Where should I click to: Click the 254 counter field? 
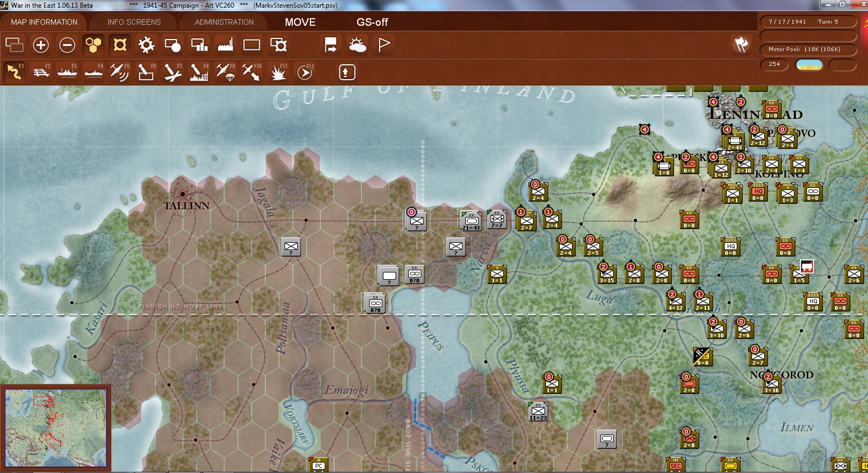(774, 64)
